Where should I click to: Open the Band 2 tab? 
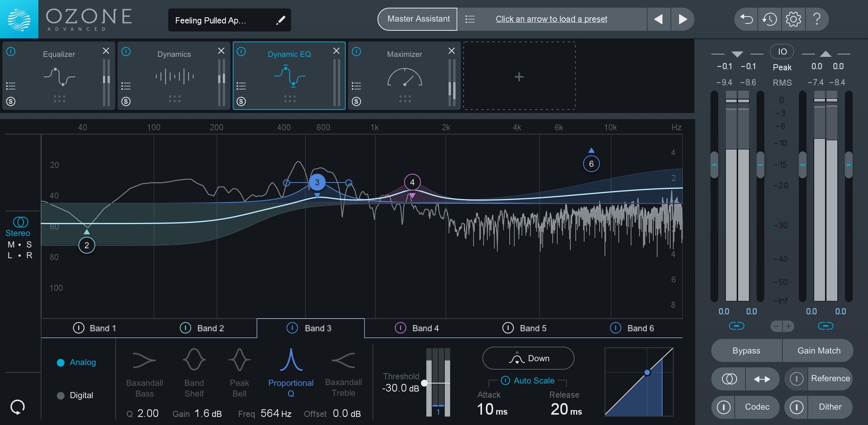click(x=210, y=328)
